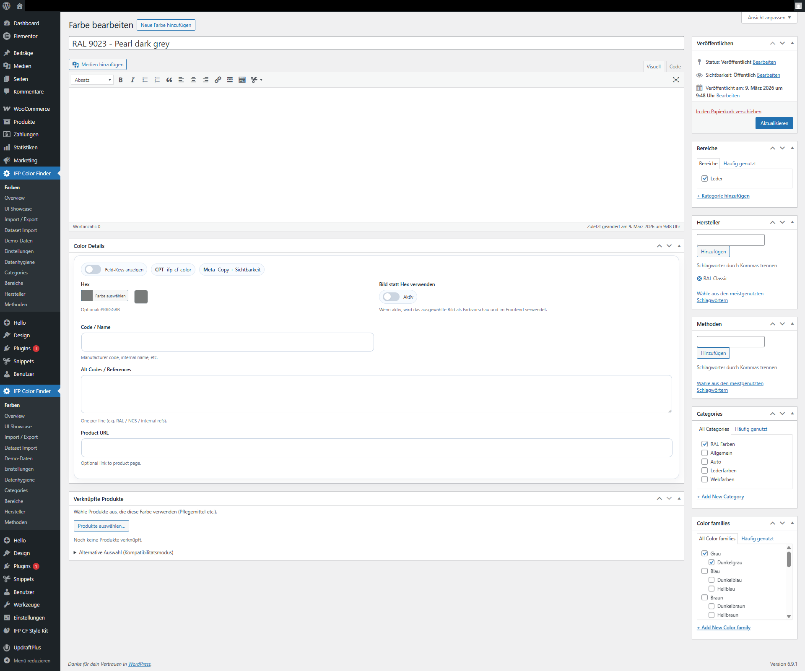
Task: Click the insert link icon
Action: point(218,80)
